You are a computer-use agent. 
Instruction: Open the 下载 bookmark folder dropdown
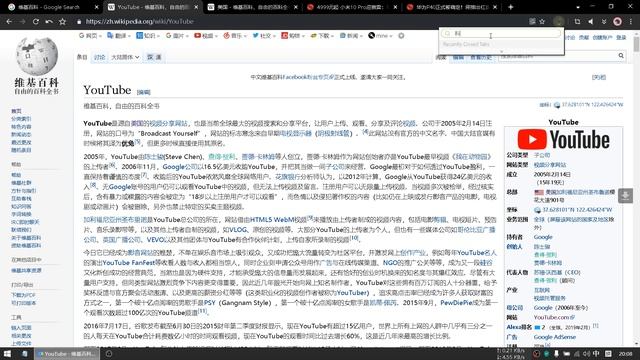322,36
